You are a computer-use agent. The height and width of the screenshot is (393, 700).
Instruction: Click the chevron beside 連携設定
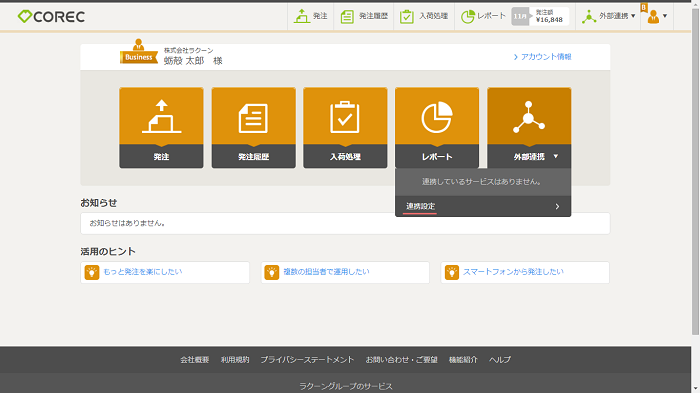pyautogui.click(x=557, y=206)
